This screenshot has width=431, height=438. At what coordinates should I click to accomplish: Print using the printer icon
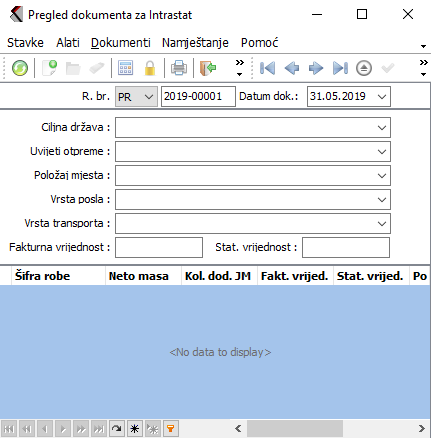[x=179, y=68]
